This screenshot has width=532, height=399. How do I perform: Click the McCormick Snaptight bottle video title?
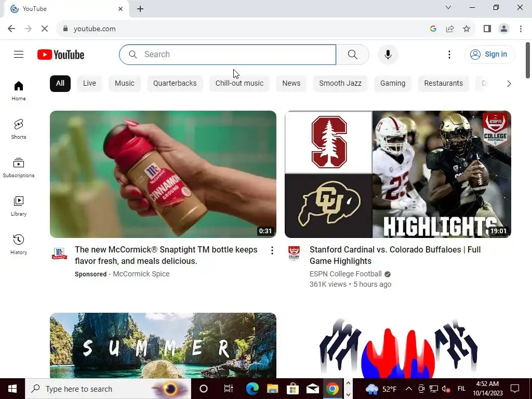coord(166,255)
